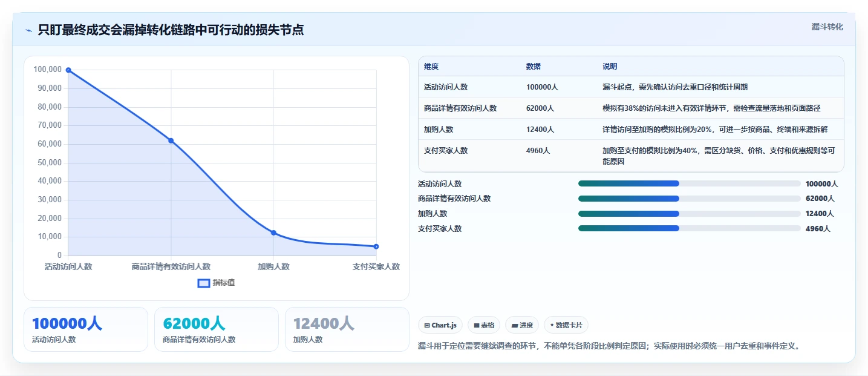Viewport: 868px width, 376px height.
Task: Click progress label 商品详情有效访问人数
Action: tap(454, 199)
